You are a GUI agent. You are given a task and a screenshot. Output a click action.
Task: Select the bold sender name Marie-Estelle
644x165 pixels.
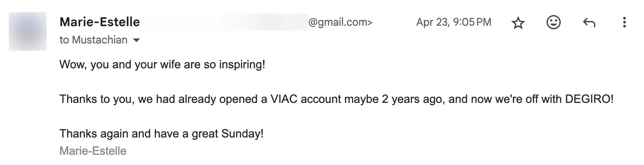coord(100,22)
